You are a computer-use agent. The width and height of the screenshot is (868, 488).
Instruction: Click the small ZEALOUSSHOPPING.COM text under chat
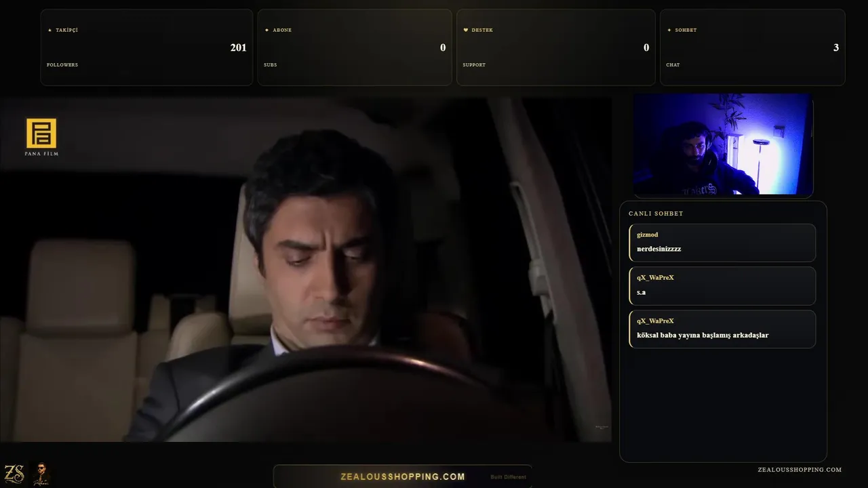coord(800,470)
